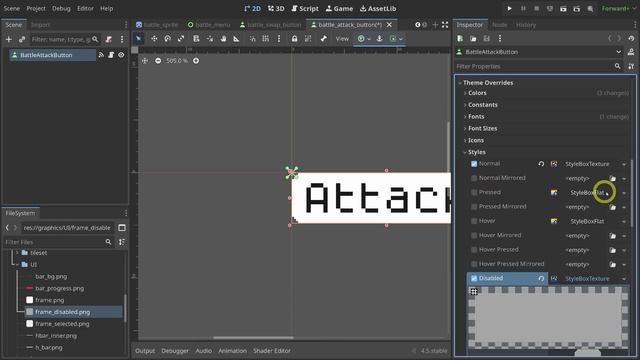The height and width of the screenshot is (360, 640).
Task: Open the Editor menu
Action: coord(85,9)
